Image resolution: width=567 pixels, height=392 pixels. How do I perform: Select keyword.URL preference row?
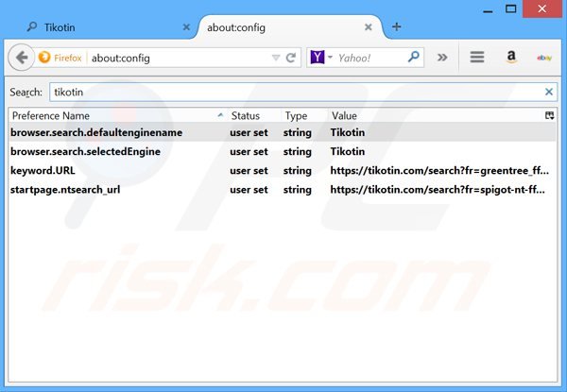pyautogui.click(x=282, y=171)
